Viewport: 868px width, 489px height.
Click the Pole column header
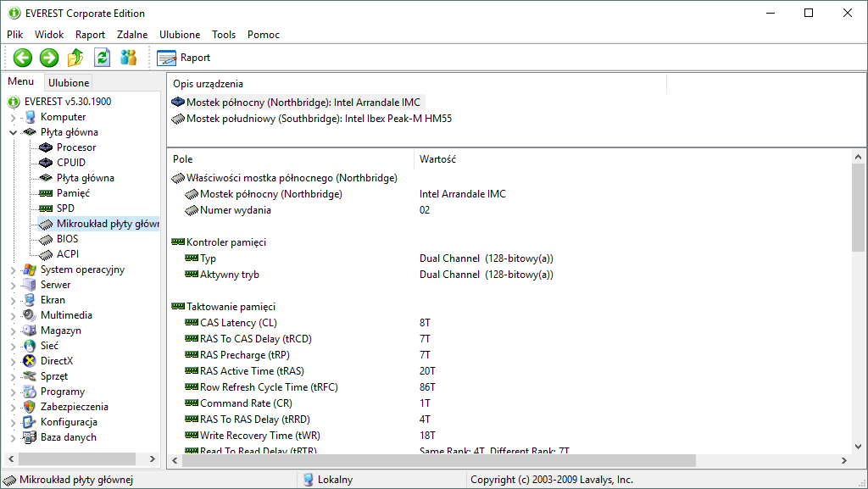point(183,158)
